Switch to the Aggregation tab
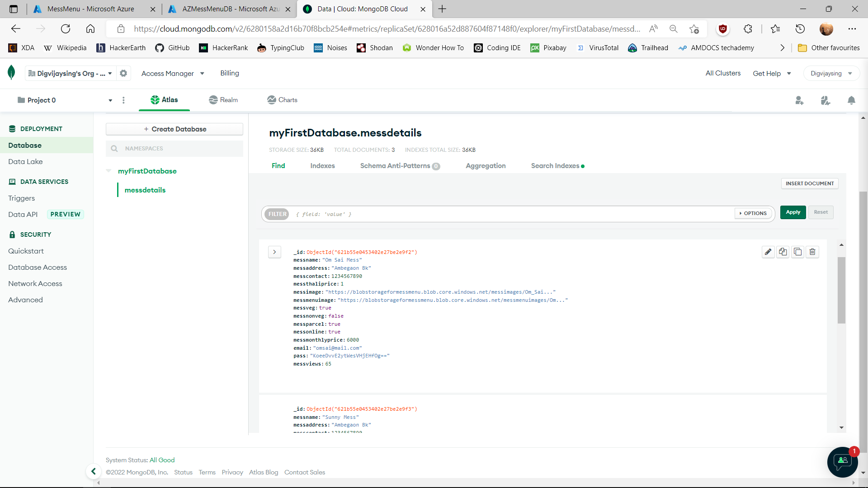 pos(485,166)
